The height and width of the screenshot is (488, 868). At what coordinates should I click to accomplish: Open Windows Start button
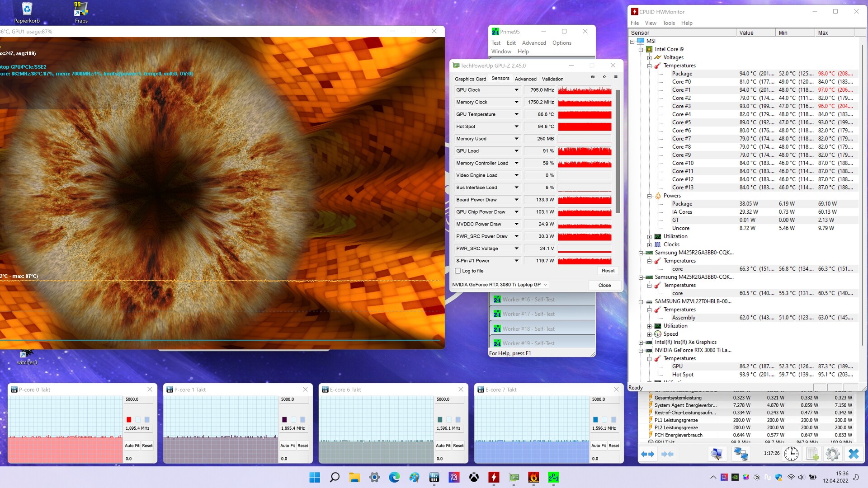tap(315, 478)
